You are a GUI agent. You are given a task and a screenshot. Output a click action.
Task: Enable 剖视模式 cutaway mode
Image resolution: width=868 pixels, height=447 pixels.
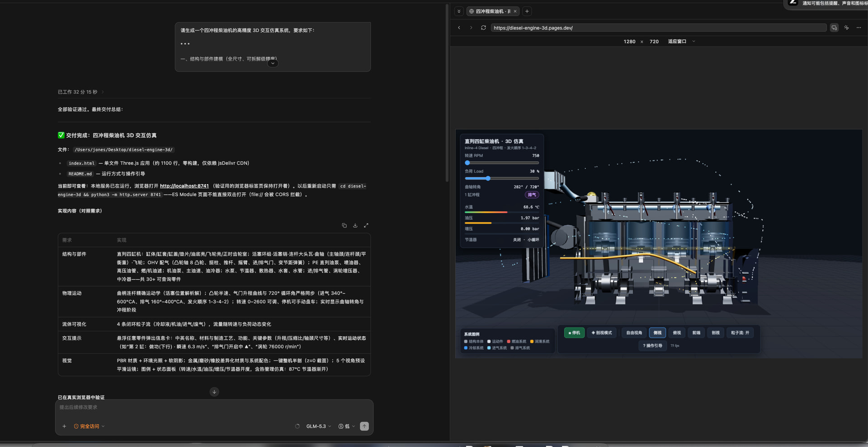[602, 333]
